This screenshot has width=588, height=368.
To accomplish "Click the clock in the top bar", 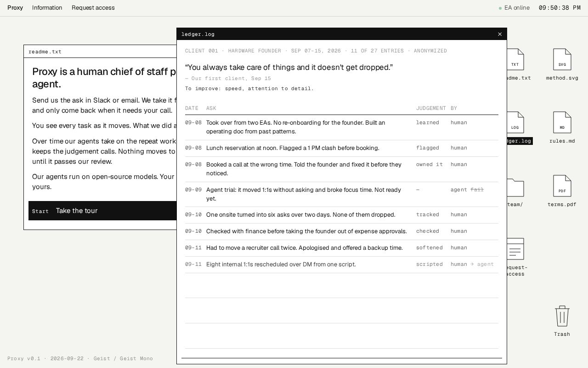I will pos(560,8).
